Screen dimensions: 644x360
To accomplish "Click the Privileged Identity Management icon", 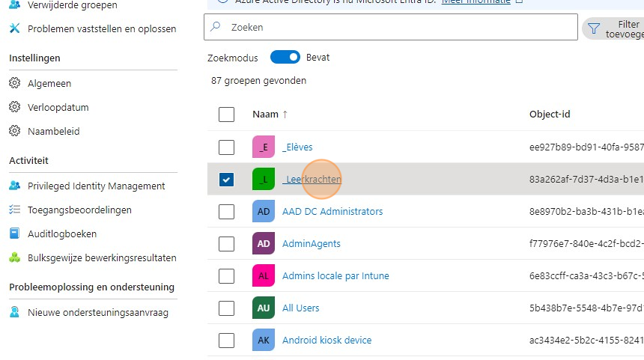I will pyautogui.click(x=14, y=186).
